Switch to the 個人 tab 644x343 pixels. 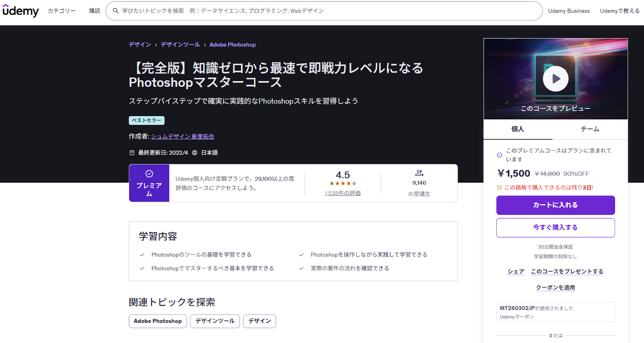[x=518, y=129]
